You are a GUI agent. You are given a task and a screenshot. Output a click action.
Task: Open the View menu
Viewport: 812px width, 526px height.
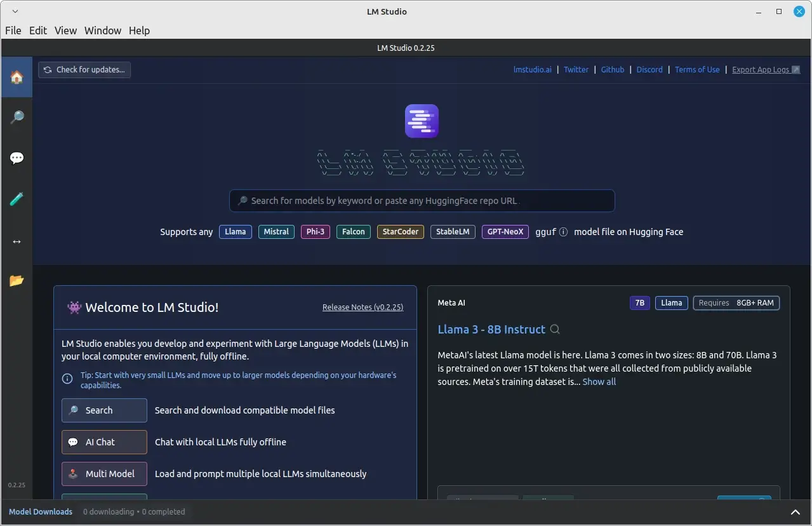(x=65, y=30)
